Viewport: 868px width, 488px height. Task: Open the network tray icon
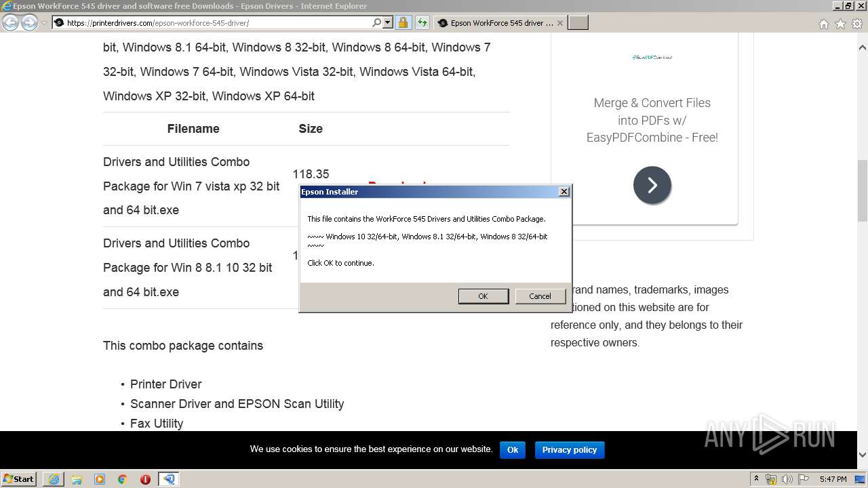click(x=771, y=479)
